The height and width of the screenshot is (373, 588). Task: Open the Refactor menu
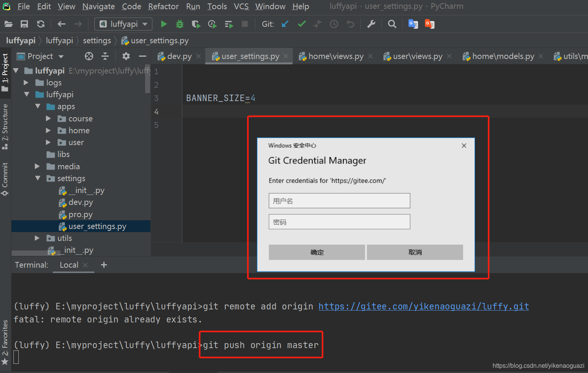(x=163, y=7)
